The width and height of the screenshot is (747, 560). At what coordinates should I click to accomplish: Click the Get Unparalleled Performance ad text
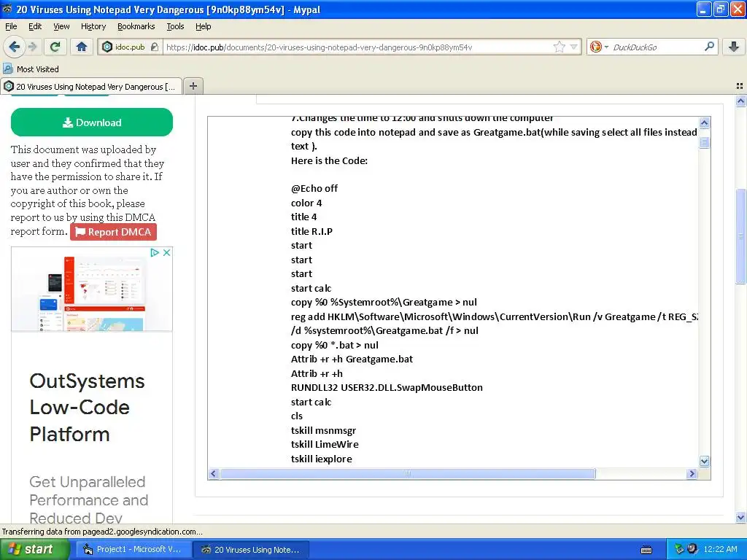(88, 499)
